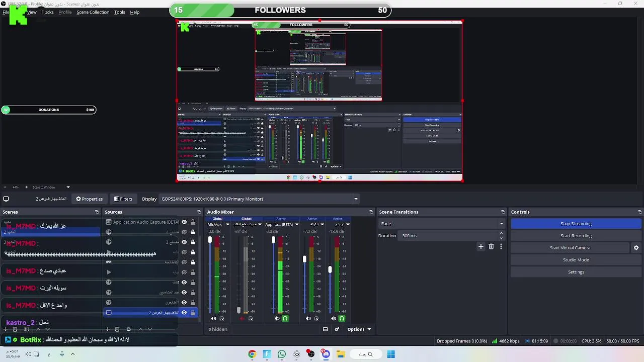Add a new source with plus icon
This screenshot has height=362, width=644.
tap(107, 329)
